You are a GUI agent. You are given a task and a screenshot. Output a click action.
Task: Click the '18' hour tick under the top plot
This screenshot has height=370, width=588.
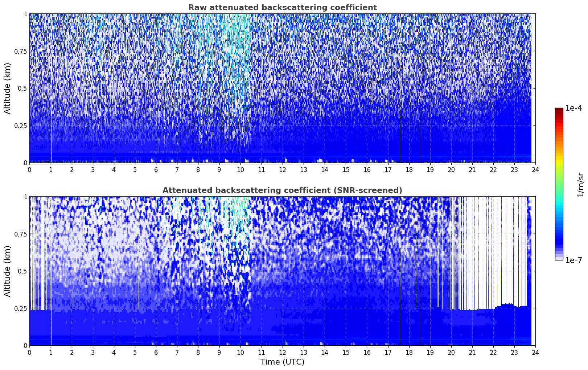(409, 169)
